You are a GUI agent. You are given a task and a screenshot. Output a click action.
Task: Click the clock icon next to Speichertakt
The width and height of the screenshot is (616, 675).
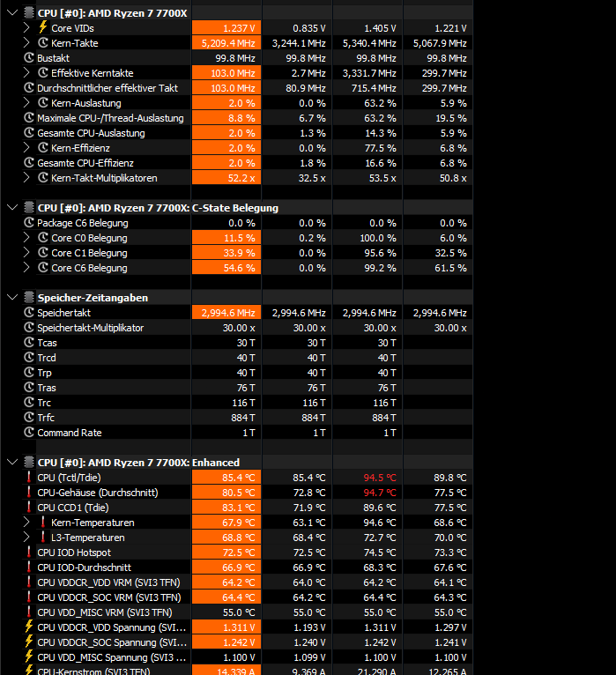(29, 313)
